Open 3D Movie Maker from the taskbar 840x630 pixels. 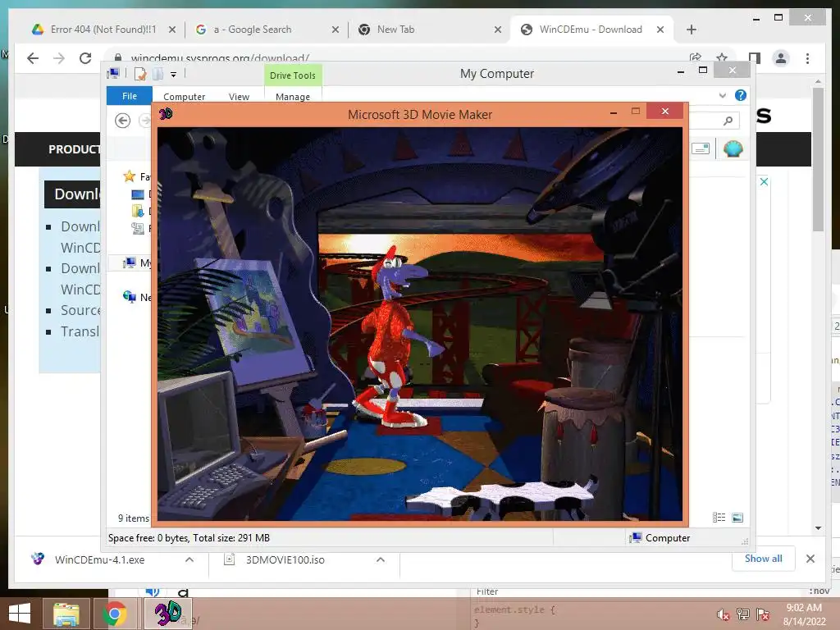click(167, 614)
